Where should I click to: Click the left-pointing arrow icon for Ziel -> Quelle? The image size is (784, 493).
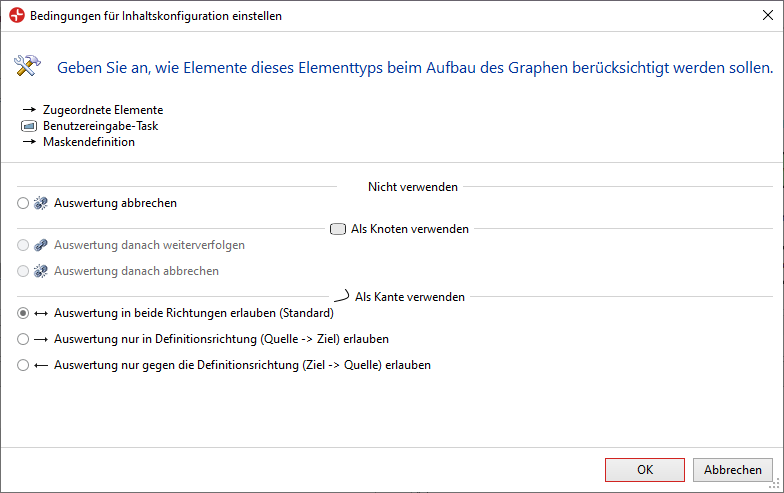pyautogui.click(x=40, y=366)
